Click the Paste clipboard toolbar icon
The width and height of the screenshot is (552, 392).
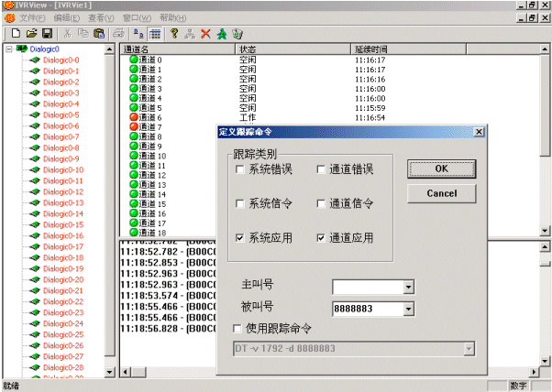(99, 33)
